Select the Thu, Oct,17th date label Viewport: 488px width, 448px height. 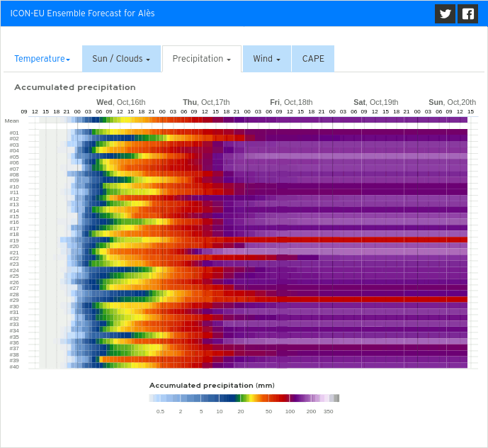[x=206, y=102]
